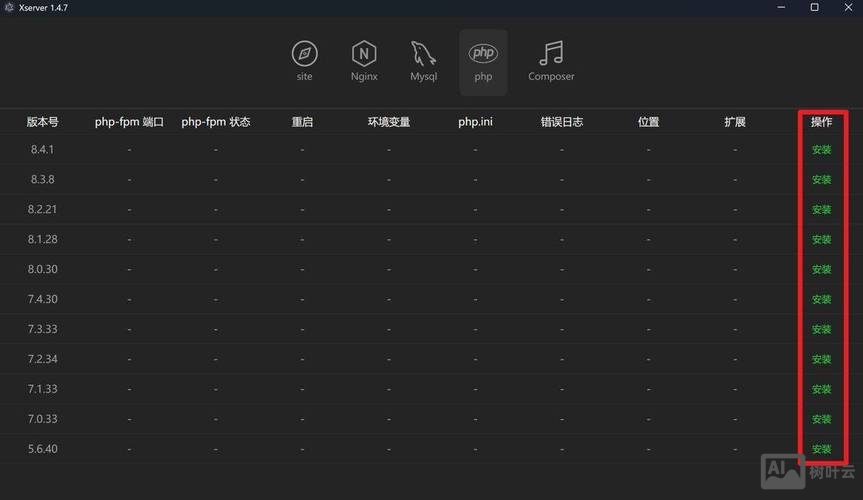Open the Mysql dolphin tab
The width and height of the screenshot is (863, 500).
423,61
